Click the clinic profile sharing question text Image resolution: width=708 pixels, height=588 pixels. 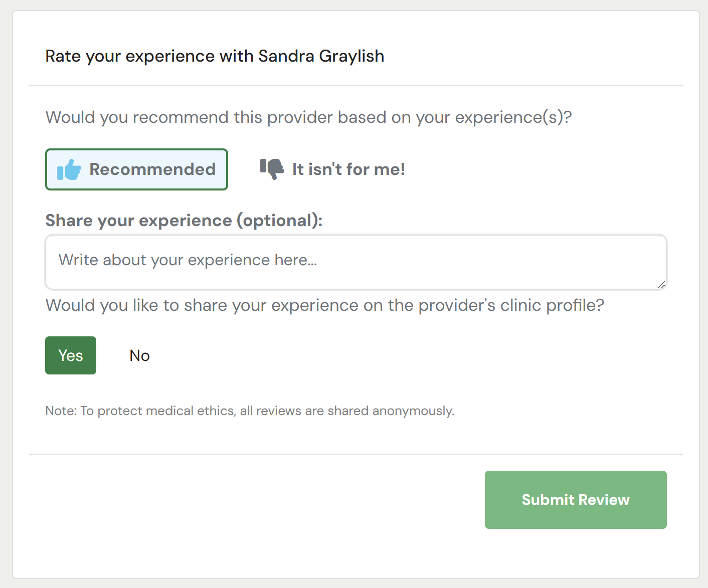tap(324, 305)
